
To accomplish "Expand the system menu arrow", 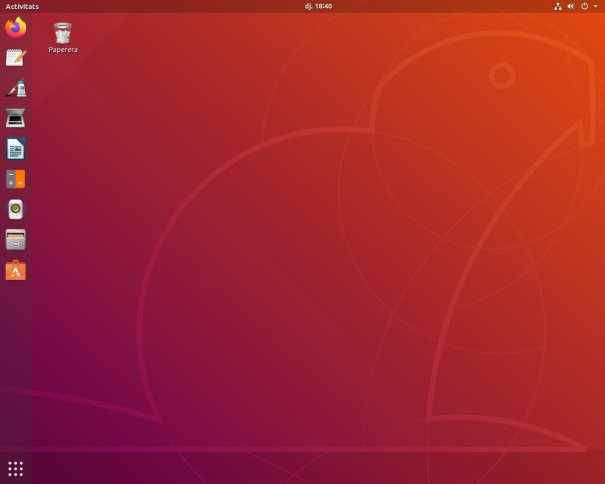I will click(595, 6).
